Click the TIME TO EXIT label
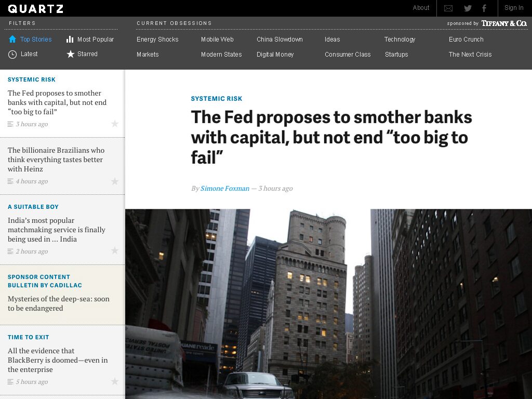 point(28,337)
